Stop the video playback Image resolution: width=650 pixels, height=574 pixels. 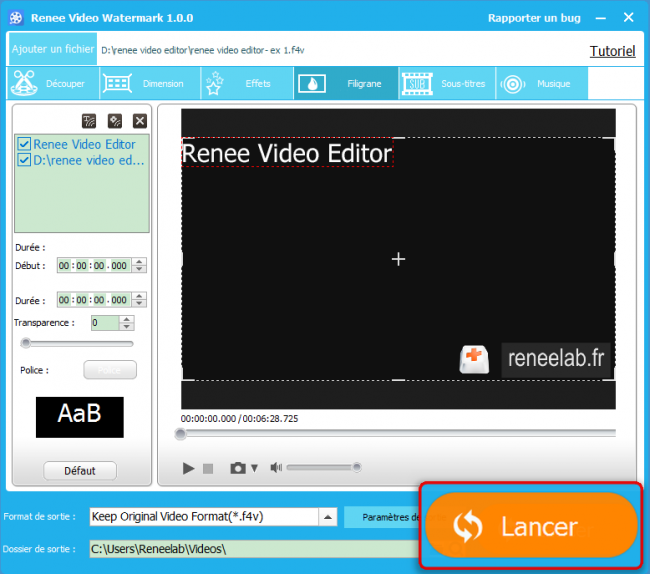208,469
